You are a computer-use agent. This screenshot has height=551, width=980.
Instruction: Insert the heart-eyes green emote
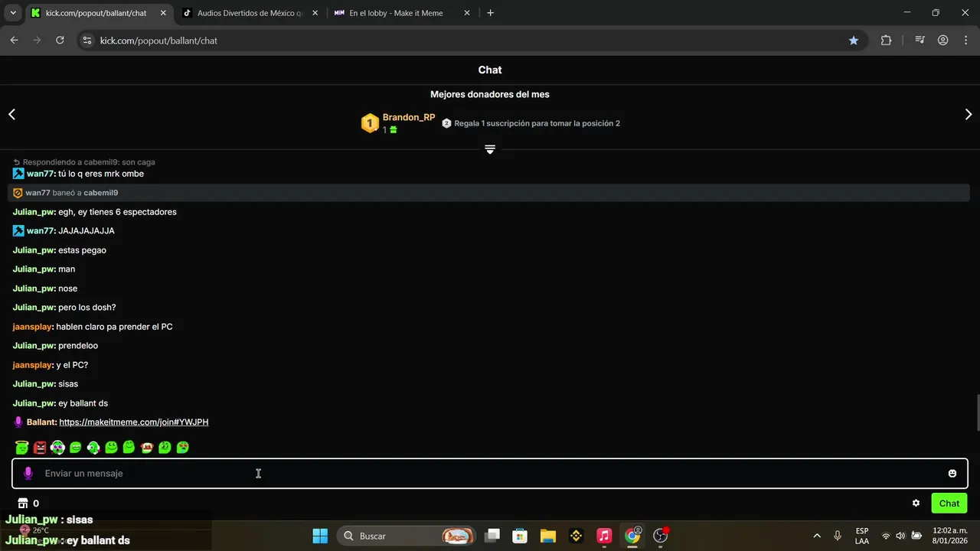click(x=182, y=447)
